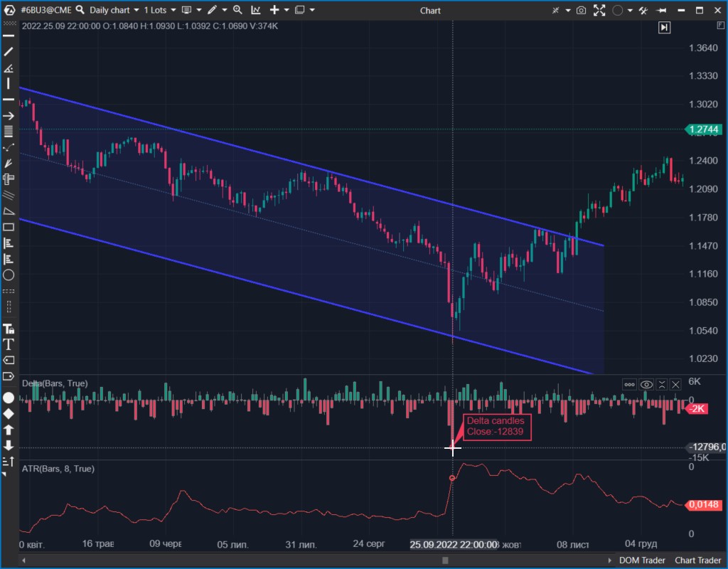Viewport: 728px width, 569px height.
Task: Select the text annotation tool
Action: pos(9,344)
